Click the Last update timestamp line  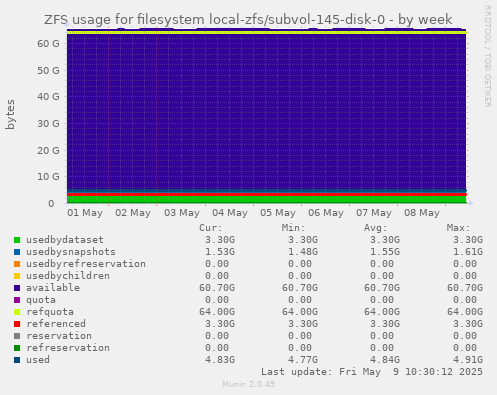point(372,372)
